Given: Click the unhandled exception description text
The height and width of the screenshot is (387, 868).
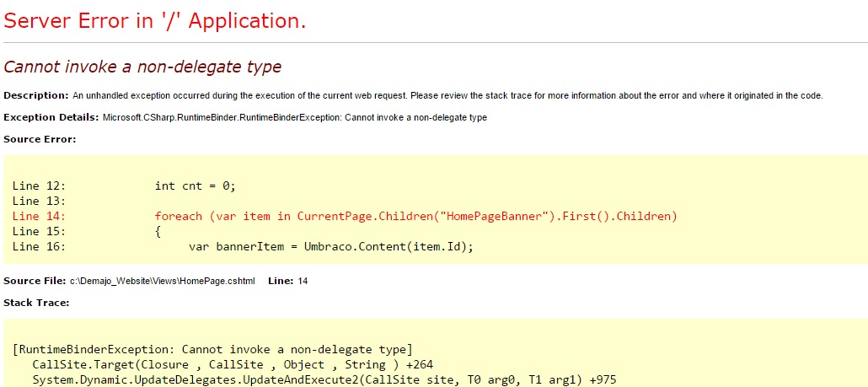Looking at the screenshot, I should coord(447,96).
